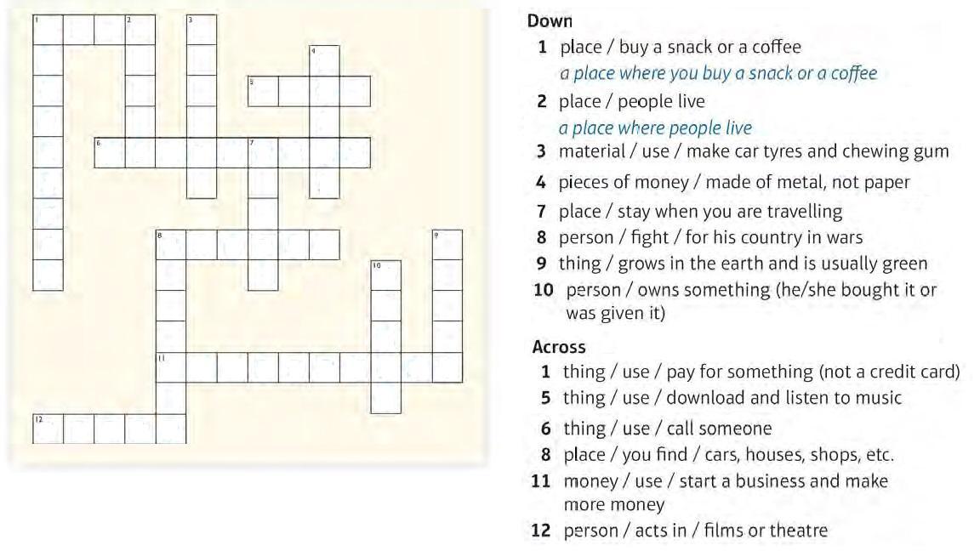Click crossword cell numbered 5
980x551 pixels.
click(x=263, y=91)
